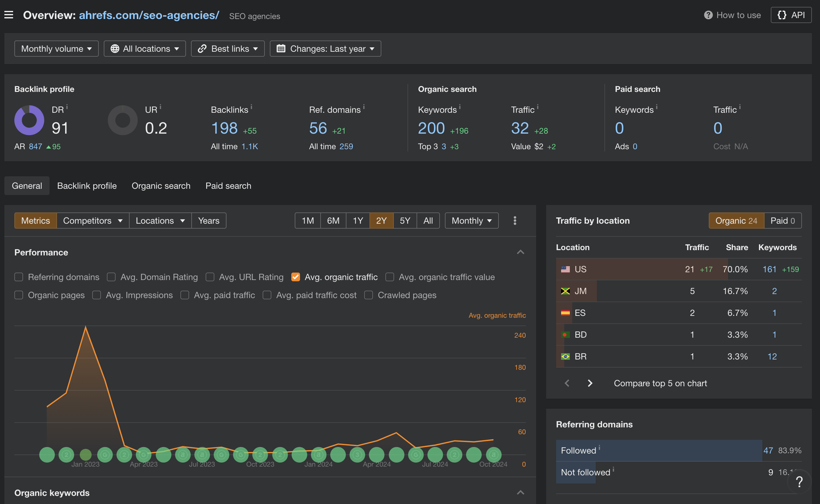820x504 pixels.
Task: Open the three-dot chart options menu
Action: (515, 221)
